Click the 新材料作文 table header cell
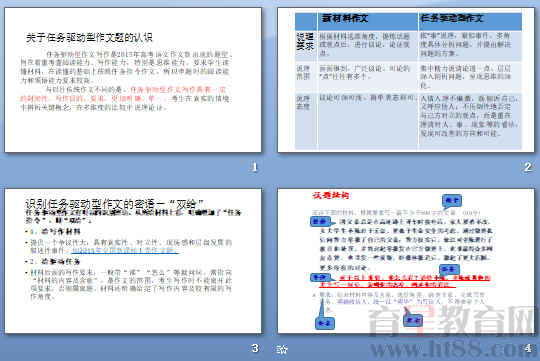 [x=367, y=21]
